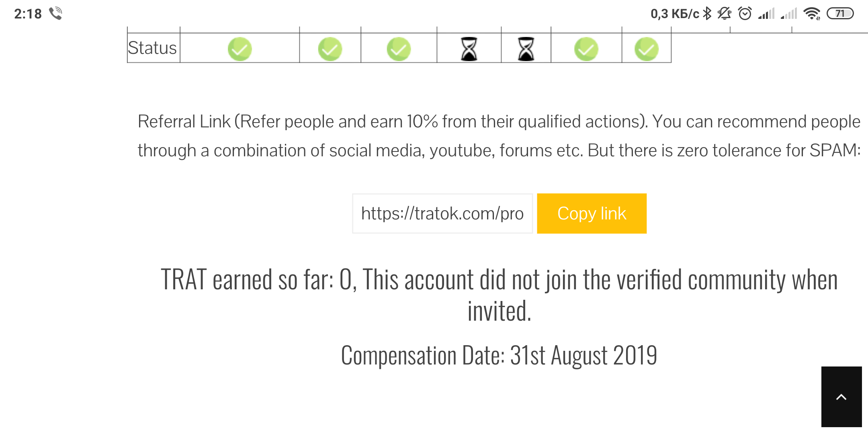Tap the 2:18 clock in status bar
Image resolution: width=868 pixels, height=434 pixels.
(28, 14)
